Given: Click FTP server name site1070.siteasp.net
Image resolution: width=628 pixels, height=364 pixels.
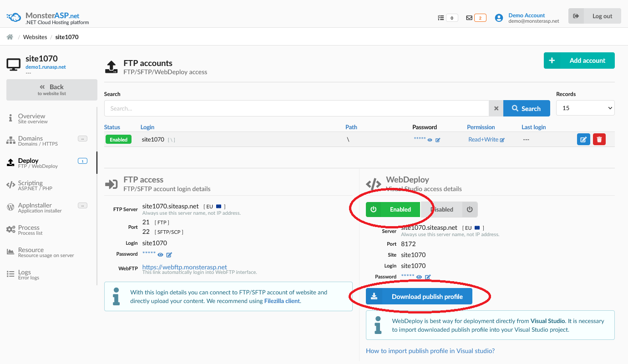Looking at the screenshot, I should coord(171,206).
